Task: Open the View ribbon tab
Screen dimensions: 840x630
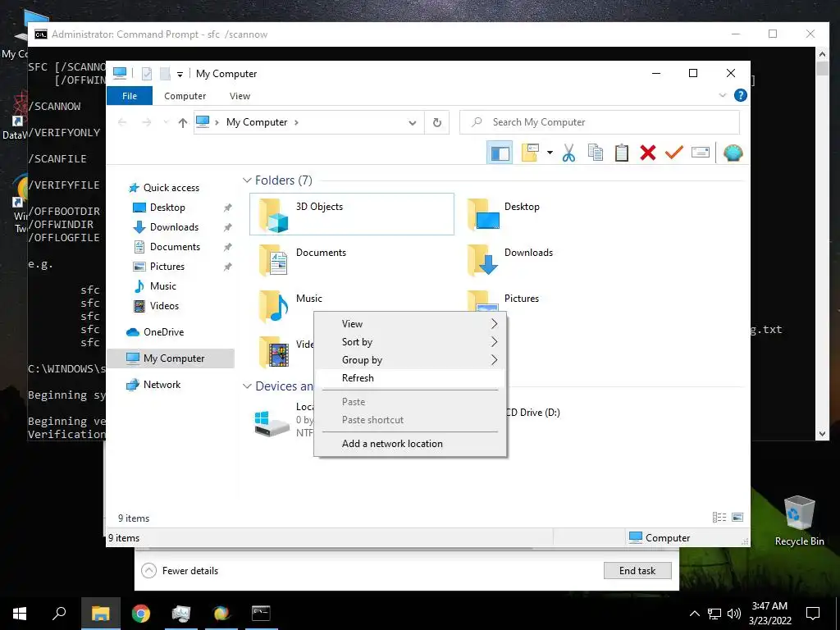Action: tap(240, 96)
